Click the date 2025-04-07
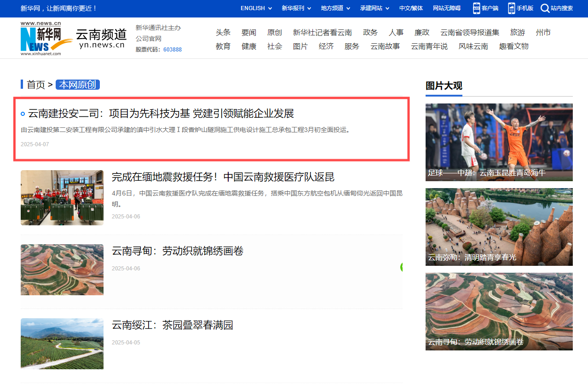 pos(35,144)
